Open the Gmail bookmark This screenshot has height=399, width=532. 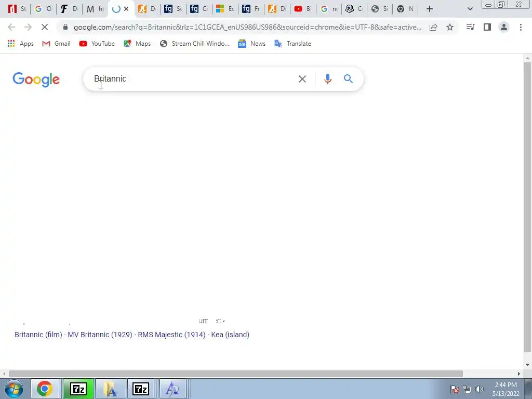tap(56, 44)
